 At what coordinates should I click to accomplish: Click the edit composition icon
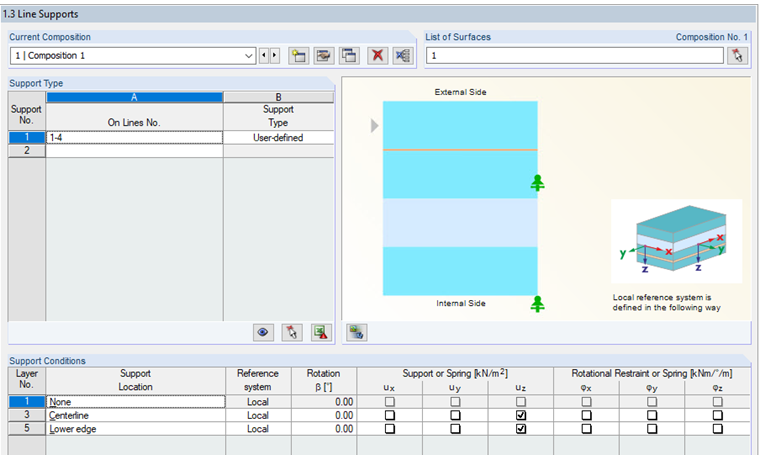[x=324, y=56]
